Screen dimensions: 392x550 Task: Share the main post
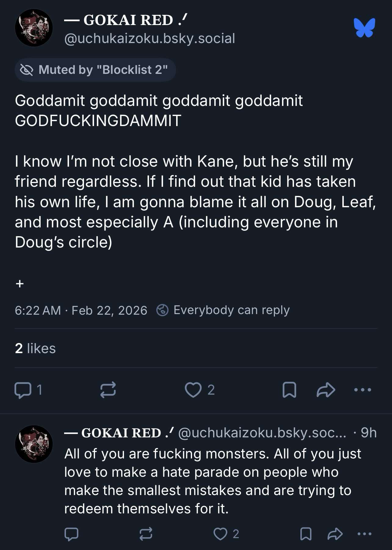pos(326,390)
